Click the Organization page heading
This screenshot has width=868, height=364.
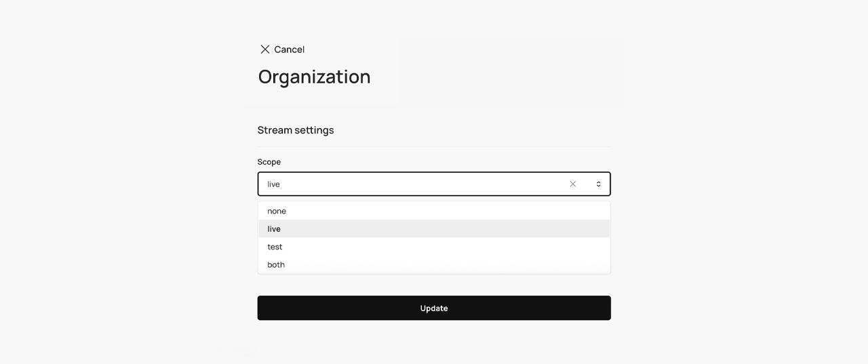pos(314,77)
